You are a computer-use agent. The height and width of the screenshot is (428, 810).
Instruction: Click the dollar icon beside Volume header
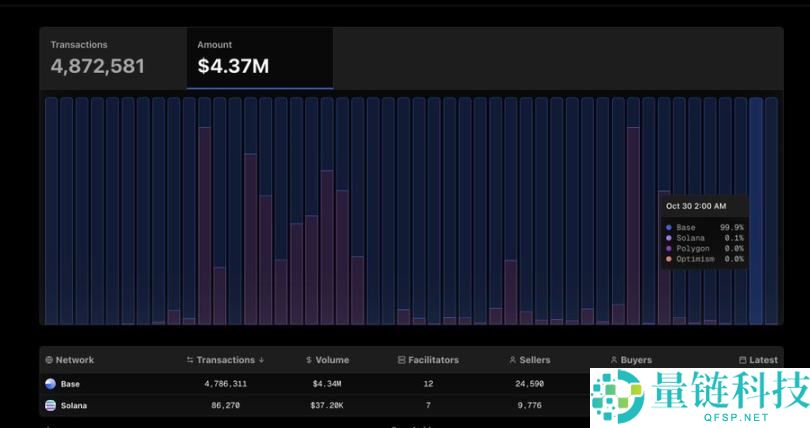click(x=308, y=360)
